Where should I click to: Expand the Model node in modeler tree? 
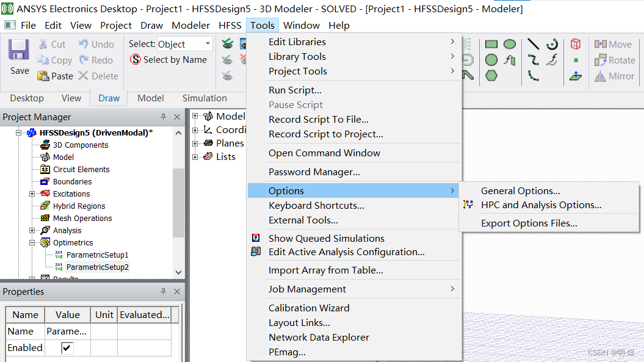[x=195, y=116]
